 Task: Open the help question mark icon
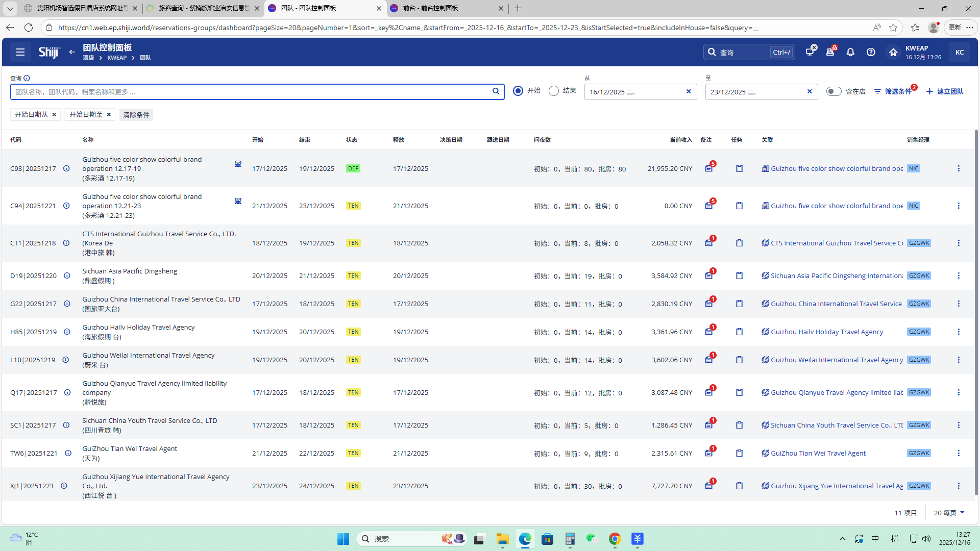click(871, 52)
